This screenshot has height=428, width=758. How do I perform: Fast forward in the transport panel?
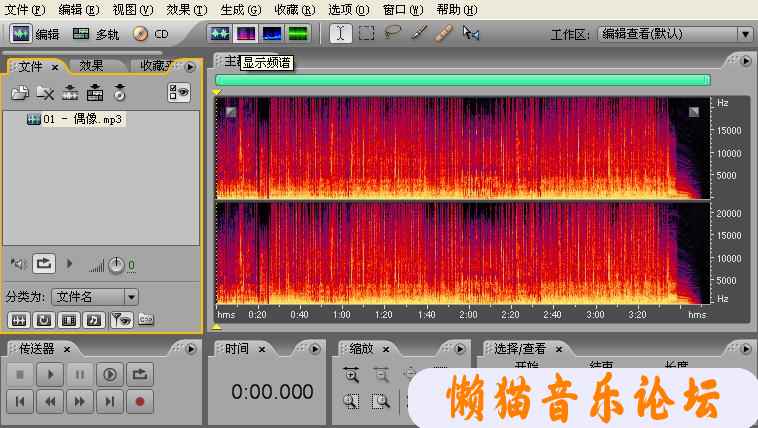[x=80, y=401]
